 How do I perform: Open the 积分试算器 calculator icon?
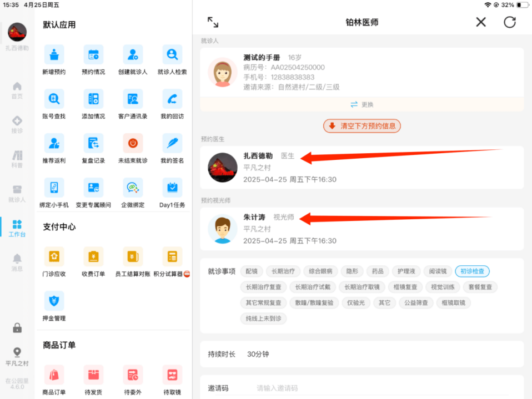[172, 256]
